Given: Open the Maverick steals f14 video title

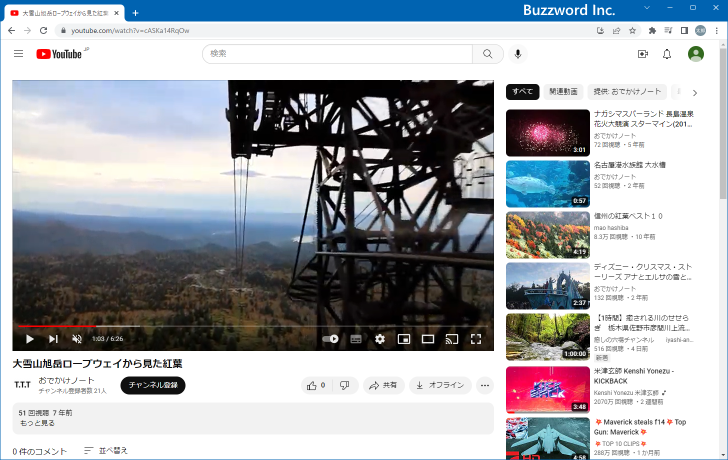Looking at the screenshot, I should tap(640, 427).
